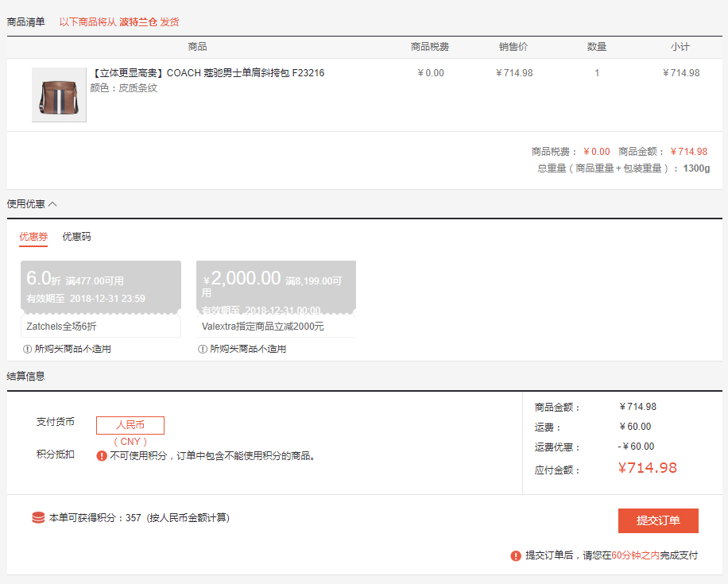
Task: Click info icon under Zatchels coupon
Action: click(x=28, y=349)
